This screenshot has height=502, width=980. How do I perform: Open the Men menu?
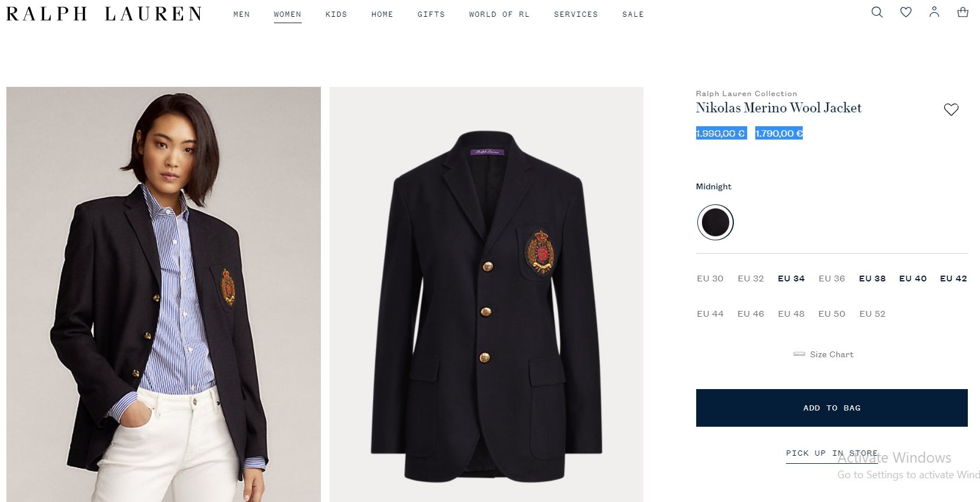242,14
